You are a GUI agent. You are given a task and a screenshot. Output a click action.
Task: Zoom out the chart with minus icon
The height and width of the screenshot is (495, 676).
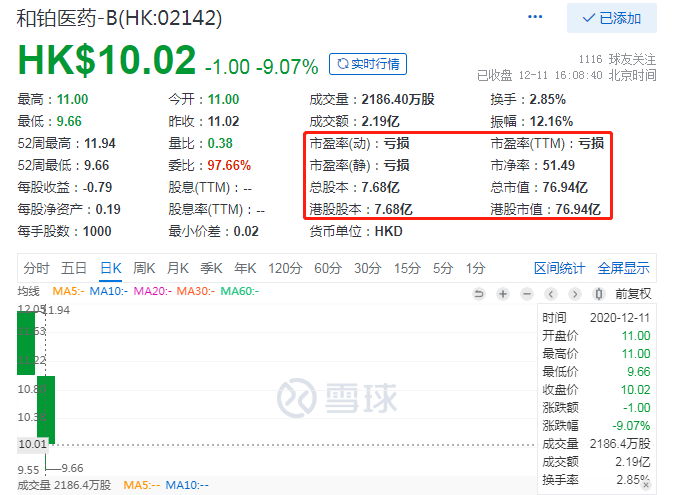pos(526,294)
